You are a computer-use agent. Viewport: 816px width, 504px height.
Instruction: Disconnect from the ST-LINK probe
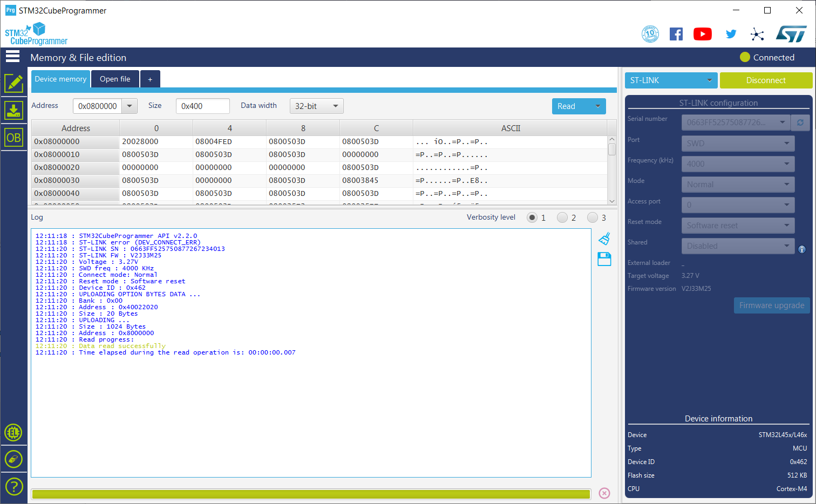pyautogui.click(x=766, y=80)
